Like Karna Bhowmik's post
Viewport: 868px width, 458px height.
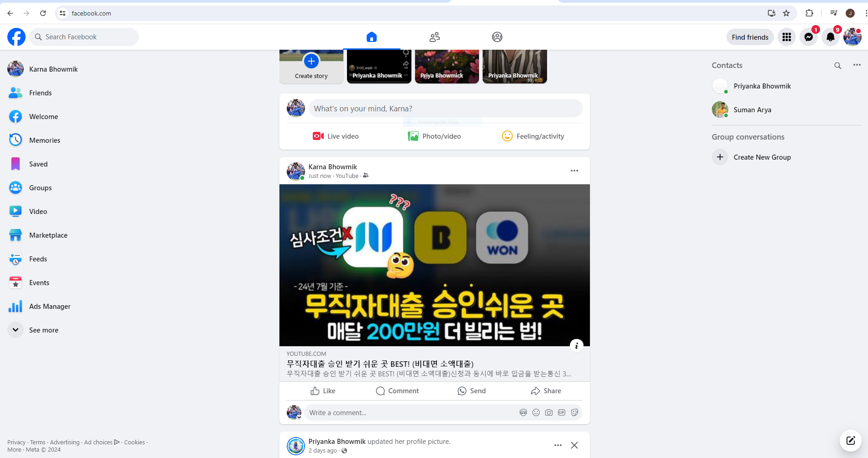(323, 391)
